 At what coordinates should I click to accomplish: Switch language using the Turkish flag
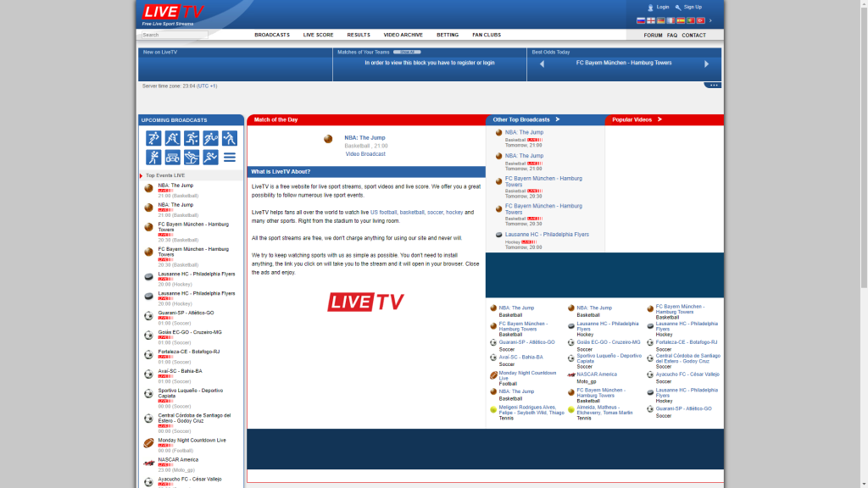(701, 20)
